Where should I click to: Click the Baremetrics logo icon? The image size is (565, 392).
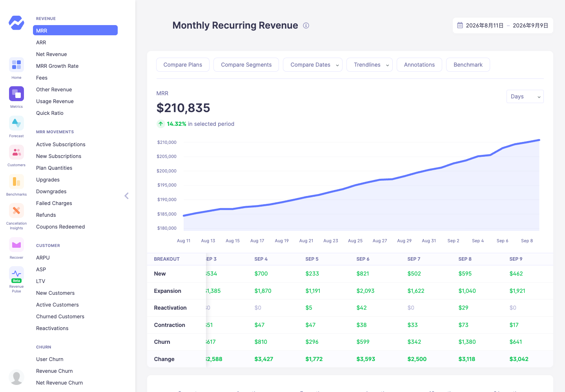pos(16,22)
